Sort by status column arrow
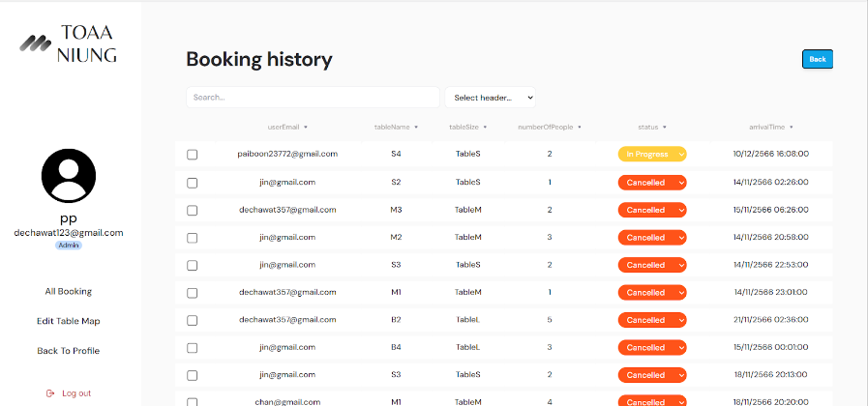The width and height of the screenshot is (868, 406). pyautogui.click(x=665, y=127)
